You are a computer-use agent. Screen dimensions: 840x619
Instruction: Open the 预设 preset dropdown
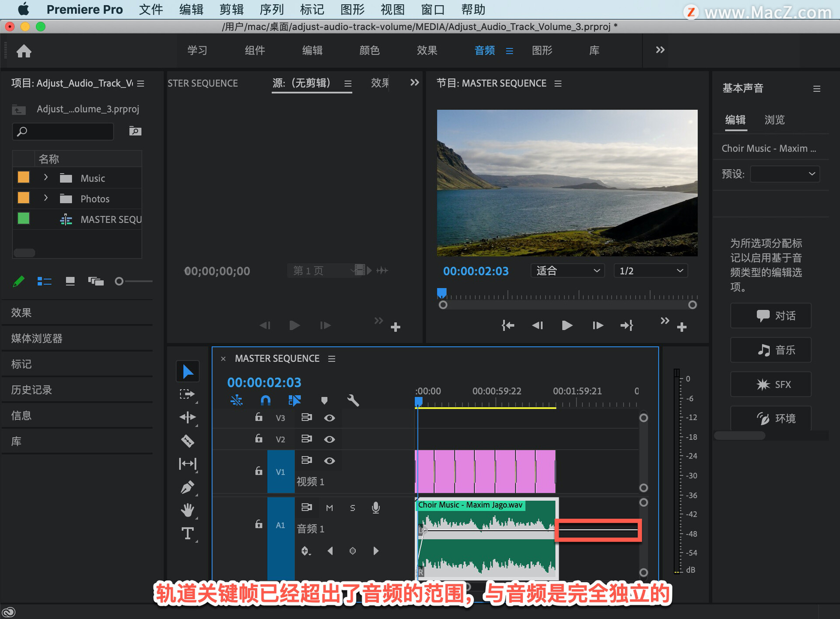pyautogui.click(x=785, y=174)
